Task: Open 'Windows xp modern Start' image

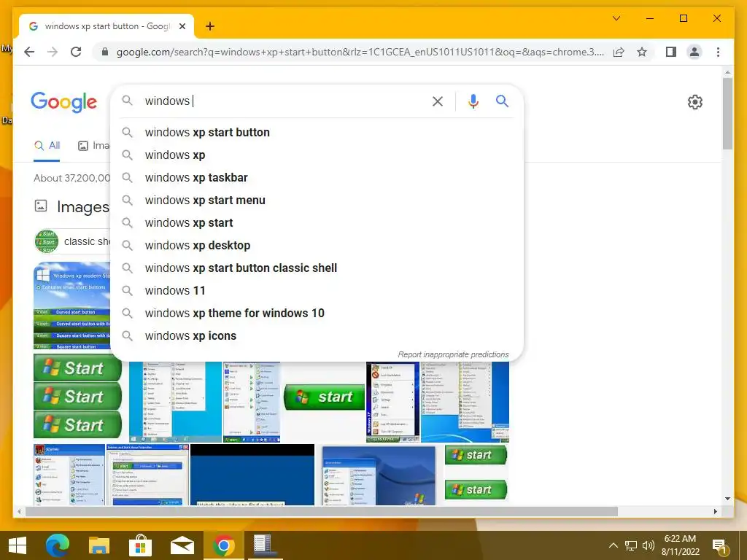Action: point(72,306)
